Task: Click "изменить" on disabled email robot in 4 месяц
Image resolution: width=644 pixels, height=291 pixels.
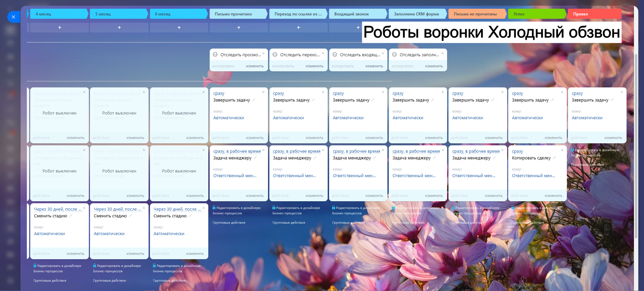Action: click(75, 138)
